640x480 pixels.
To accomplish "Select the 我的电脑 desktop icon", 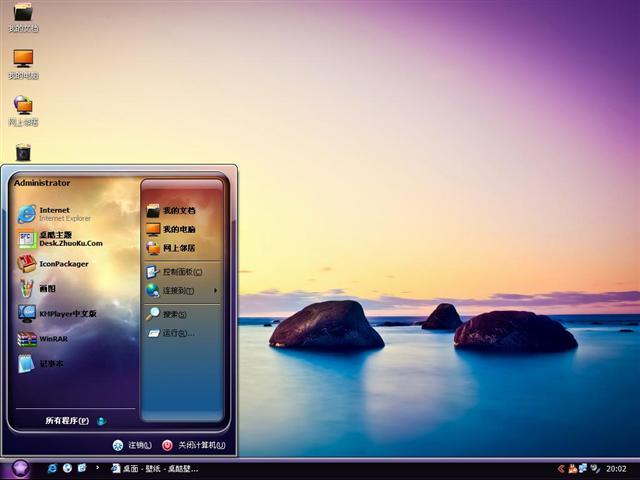I will point(23,61).
